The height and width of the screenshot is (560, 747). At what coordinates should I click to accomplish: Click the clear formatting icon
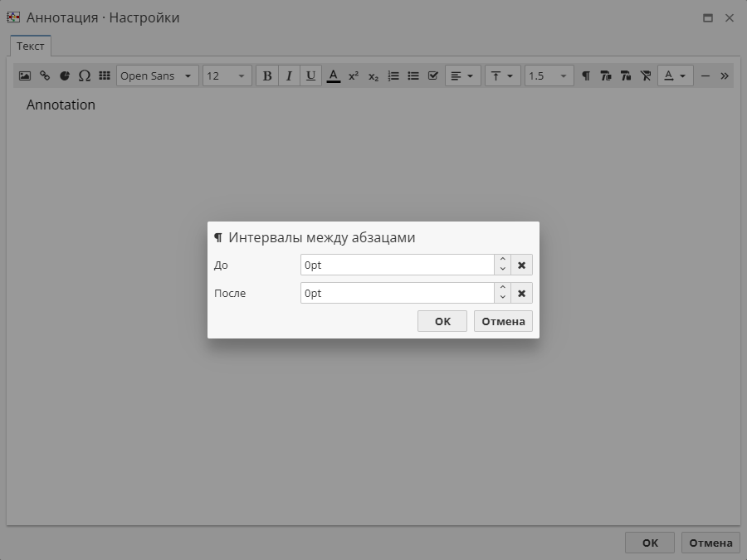pos(646,75)
